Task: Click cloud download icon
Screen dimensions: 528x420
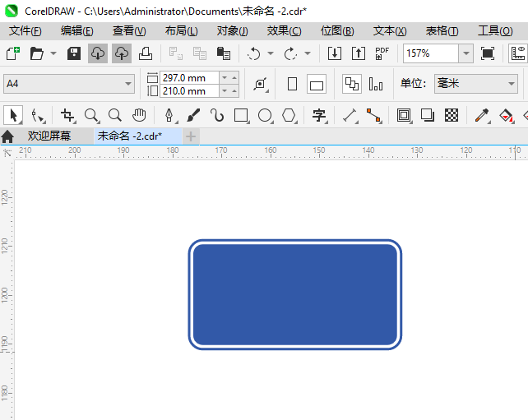Action: point(98,53)
